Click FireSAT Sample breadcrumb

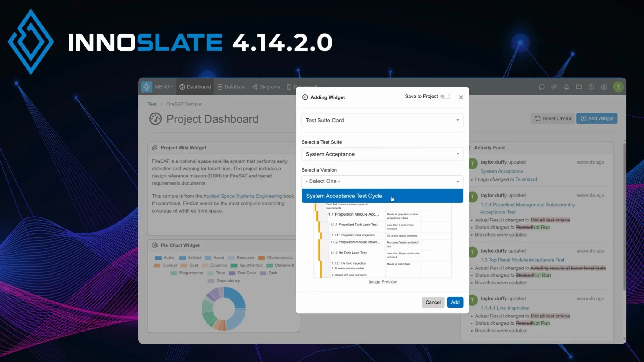point(183,104)
